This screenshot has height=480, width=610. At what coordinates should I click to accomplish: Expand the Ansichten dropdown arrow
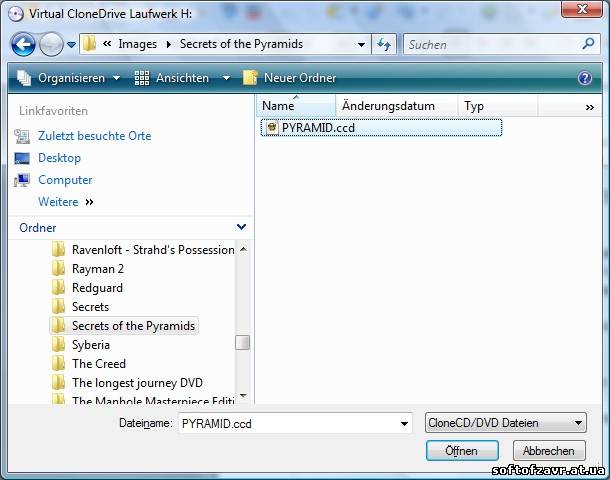(226, 78)
